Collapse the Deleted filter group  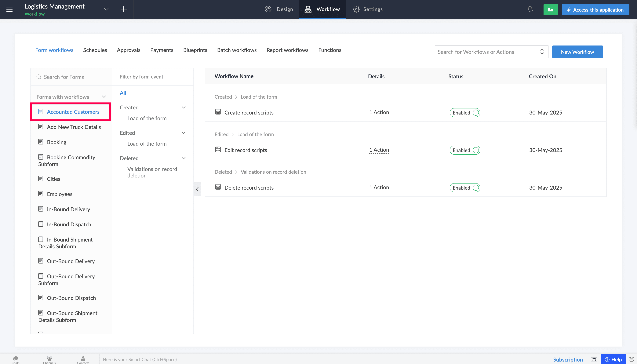[184, 158]
